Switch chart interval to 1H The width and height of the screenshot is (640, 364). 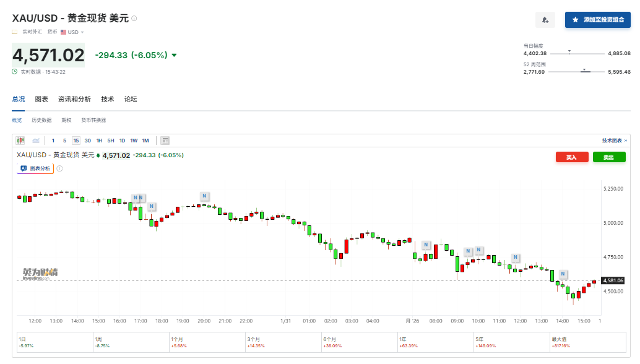tap(99, 141)
